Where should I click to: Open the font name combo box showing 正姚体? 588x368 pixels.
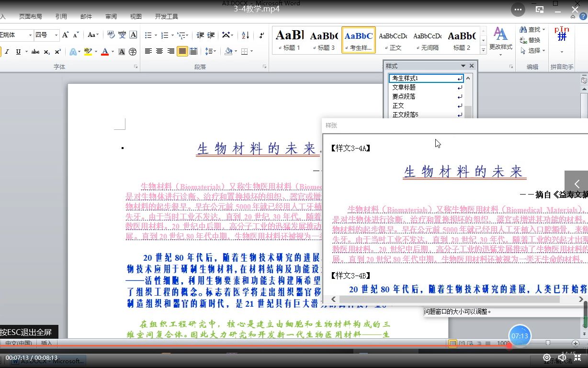pyautogui.click(x=14, y=34)
